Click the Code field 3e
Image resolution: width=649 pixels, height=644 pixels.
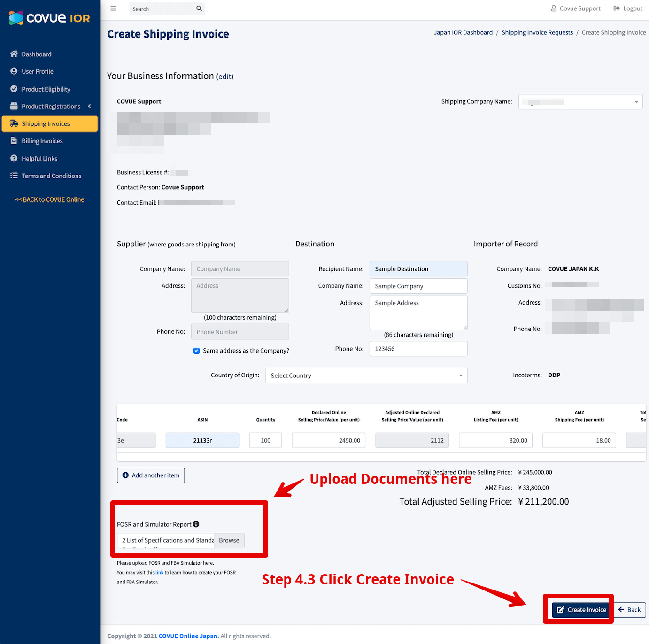click(x=136, y=440)
